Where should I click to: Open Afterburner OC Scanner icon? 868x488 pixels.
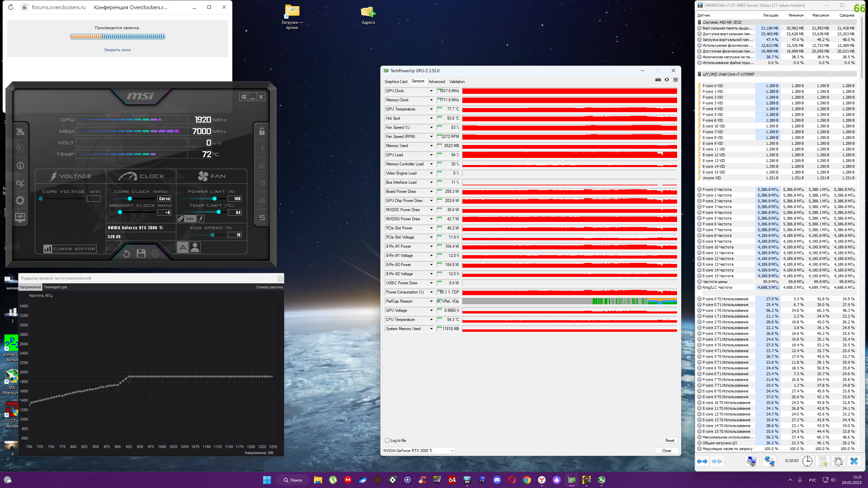click(20, 183)
